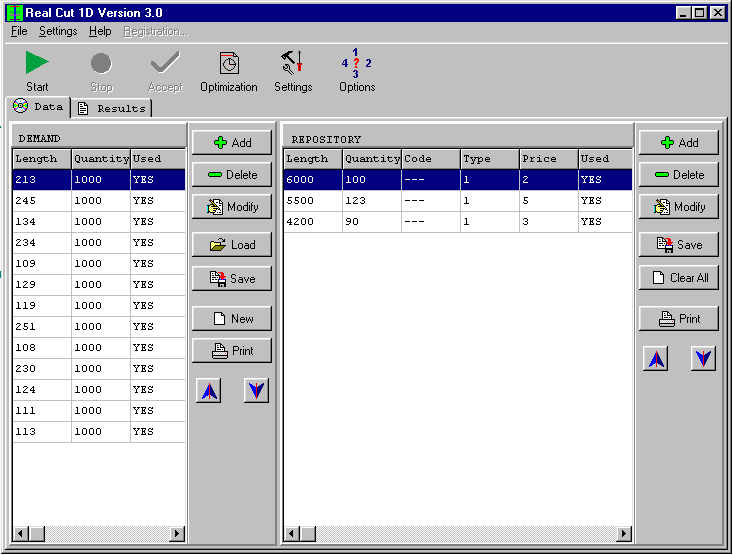Move Repository row up arrow

pyautogui.click(x=656, y=359)
